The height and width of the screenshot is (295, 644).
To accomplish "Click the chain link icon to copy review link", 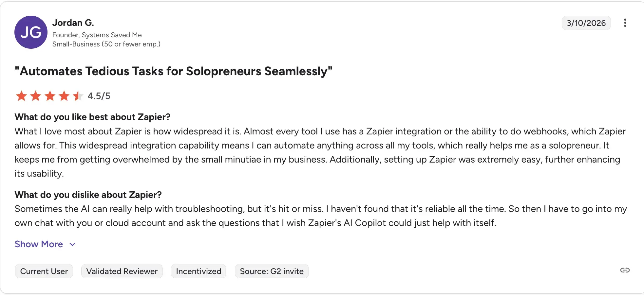I will click(625, 270).
